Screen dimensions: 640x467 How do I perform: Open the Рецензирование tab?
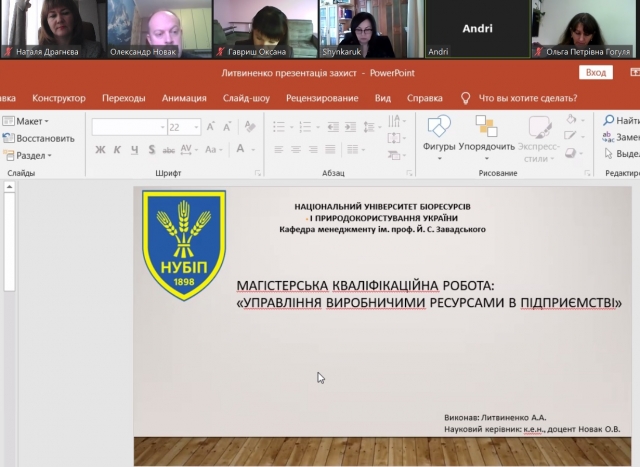[x=322, y=98]
